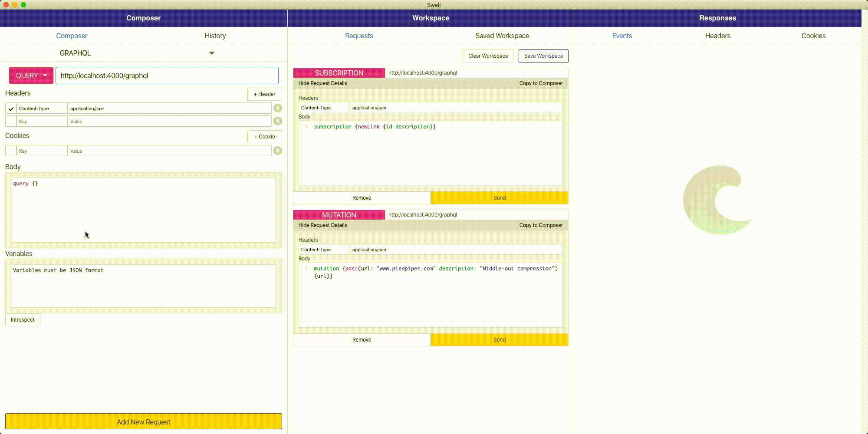Delete the cookie Key/Value row
The width and height of the screenshot is (868, 434).
[x=278, y=151]
